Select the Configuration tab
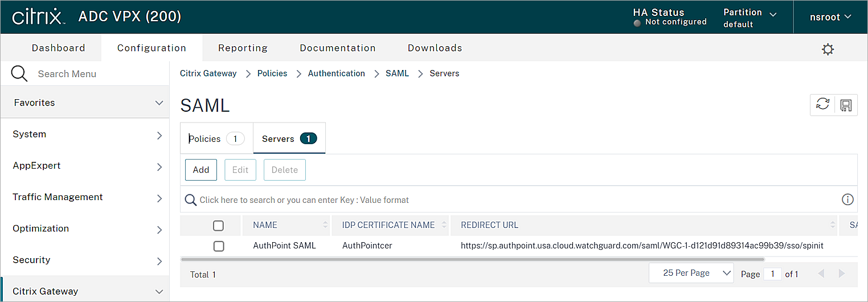 (x=152, y=48)
